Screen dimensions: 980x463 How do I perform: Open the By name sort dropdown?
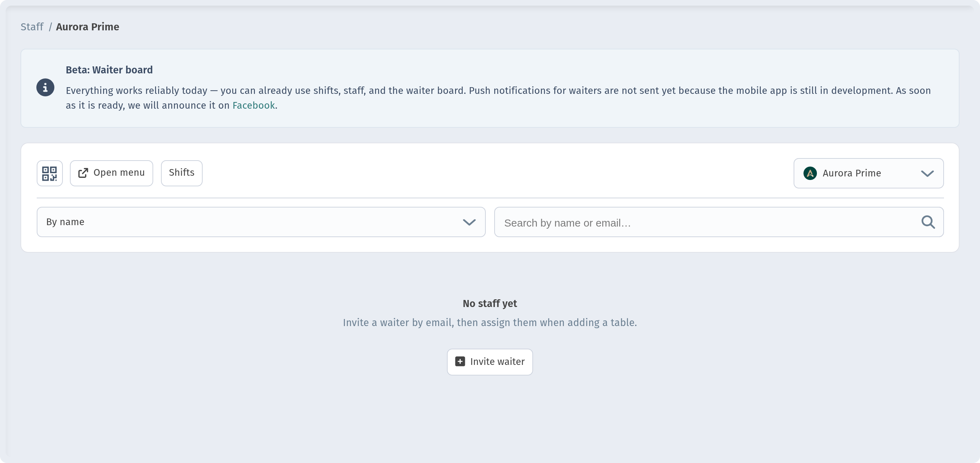pos(261,222)
